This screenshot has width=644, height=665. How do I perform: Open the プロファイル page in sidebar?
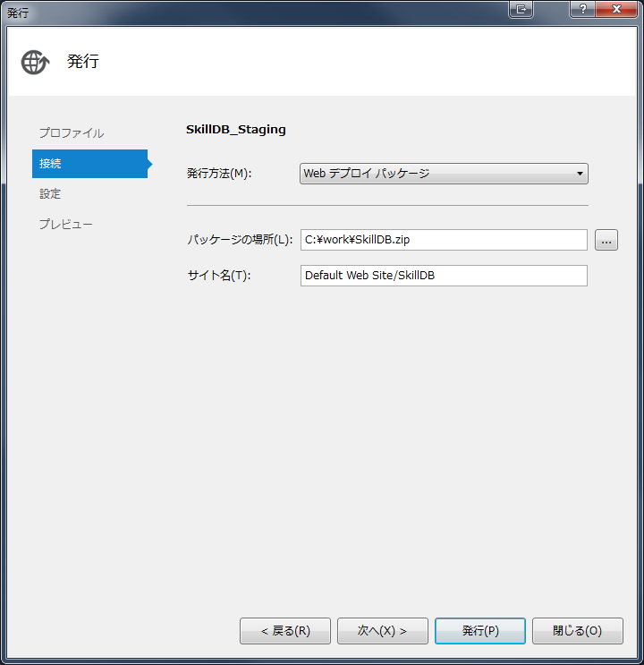point(72,133)
